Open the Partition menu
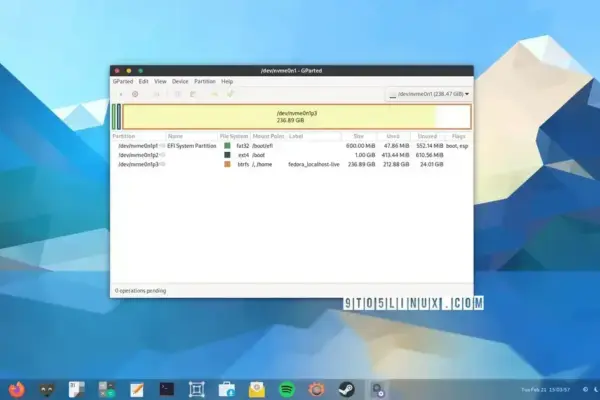The width and height of the screenshot is (600, 400). (x=205, y=82)
